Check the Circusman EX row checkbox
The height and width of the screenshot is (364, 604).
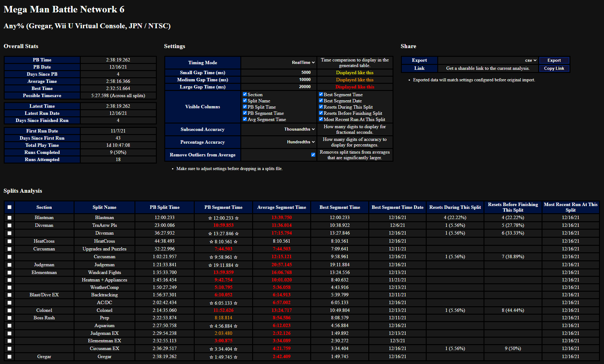click(x=9, y=348)
